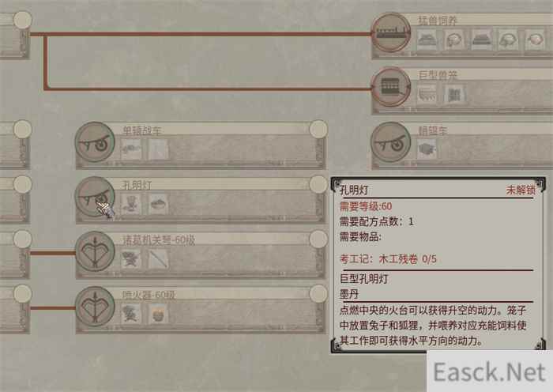
Task: Toggle the round marker on 诸葛机关弩 row
Action: (318, 239)
